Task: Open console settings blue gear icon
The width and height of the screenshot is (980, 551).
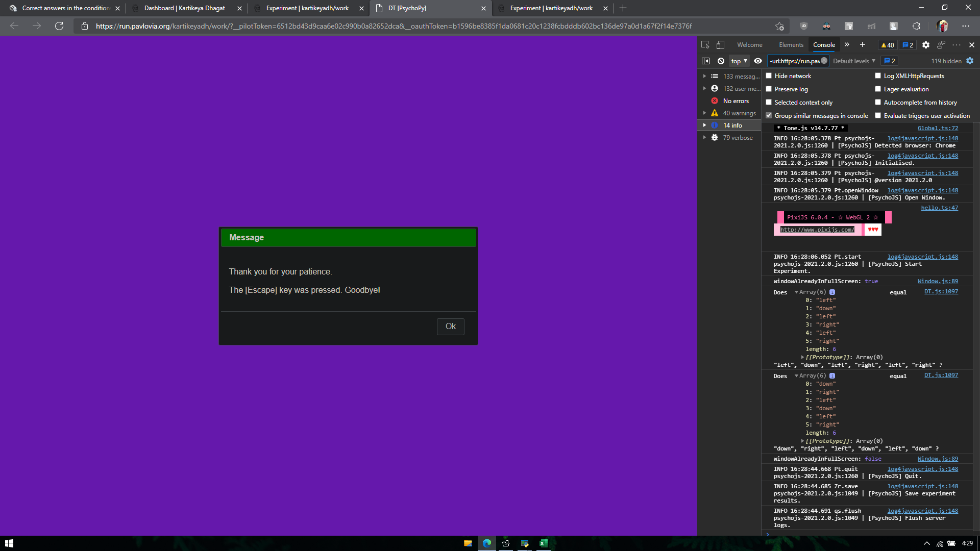Action: click(970, 61)
